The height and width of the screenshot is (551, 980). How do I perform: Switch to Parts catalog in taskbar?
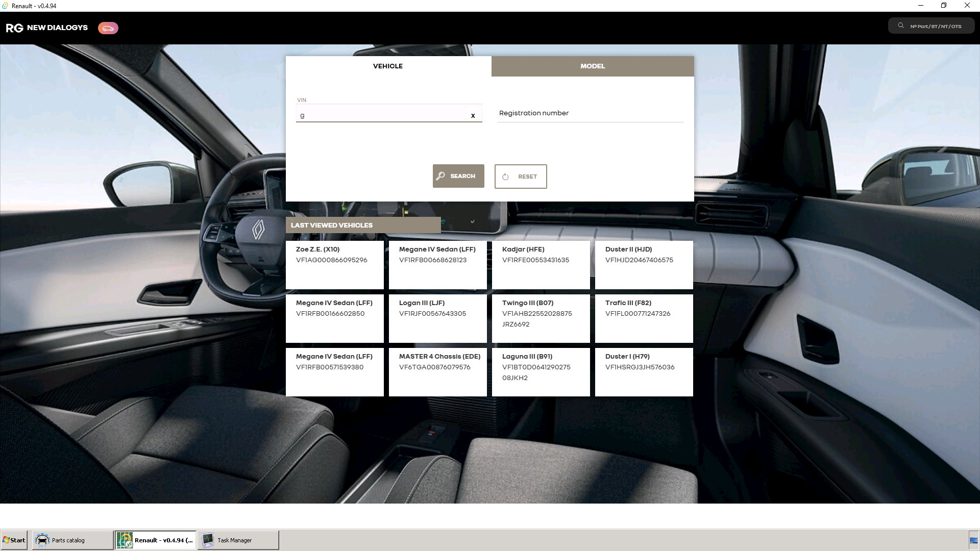(x=73, y=540)
